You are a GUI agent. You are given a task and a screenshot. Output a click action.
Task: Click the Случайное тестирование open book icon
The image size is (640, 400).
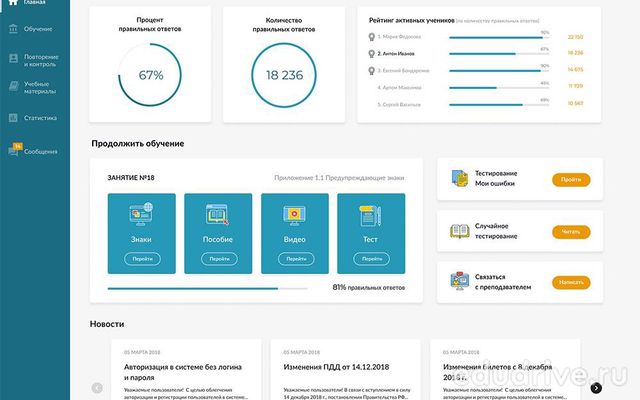(460, 231)
